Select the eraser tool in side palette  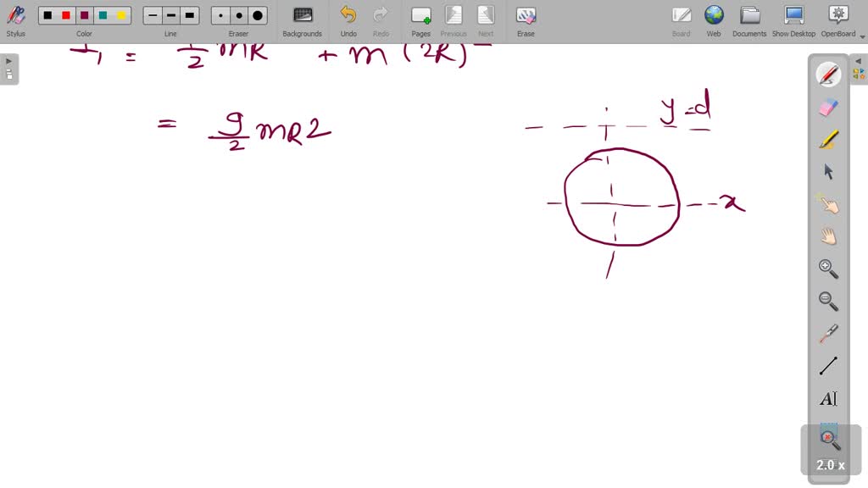tap(828, 108)
